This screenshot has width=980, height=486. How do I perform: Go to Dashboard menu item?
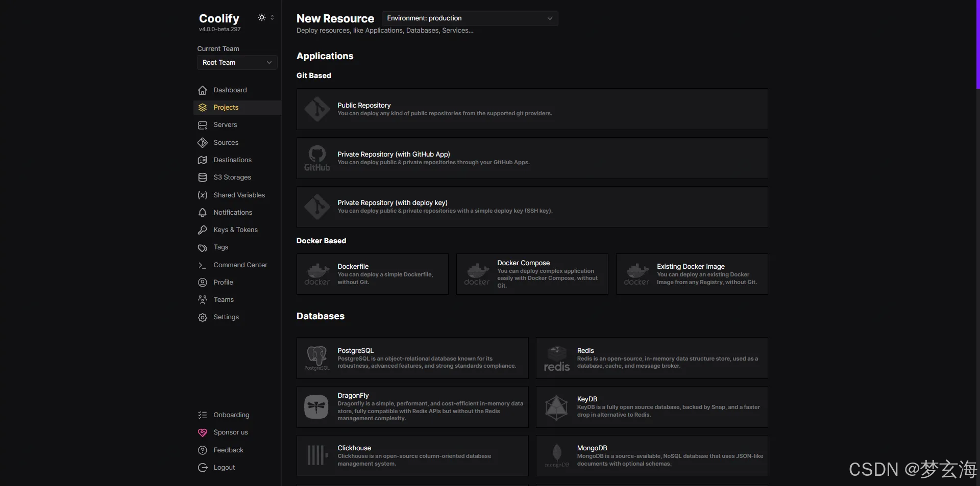pos(237,90)
